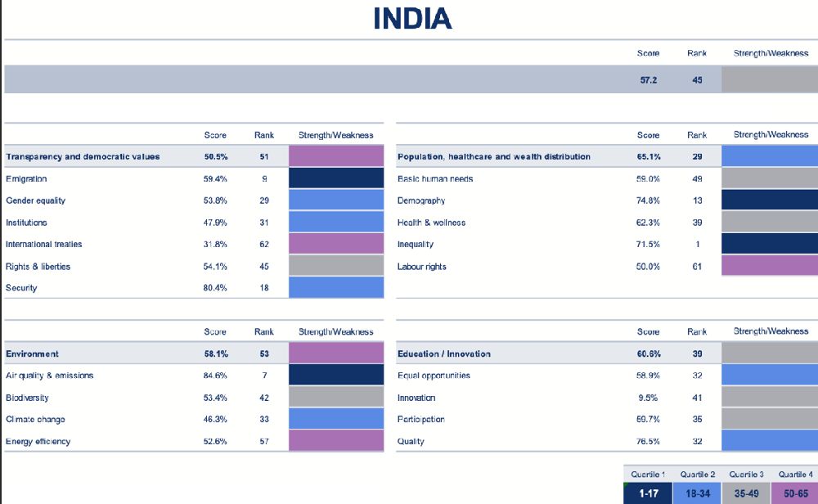Click the Quartile 2 legend label 18-34
Viewport: 818px width, 504px height.
pyautogui.click(x=697, y=494)
